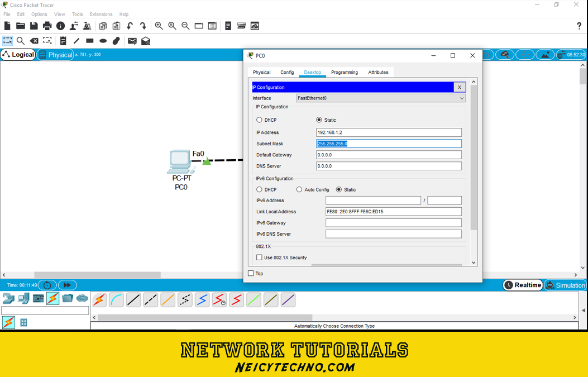Select the blue fiber cable connection icon
The width and height of the screenshot is (588, 377).
(202, 300)
